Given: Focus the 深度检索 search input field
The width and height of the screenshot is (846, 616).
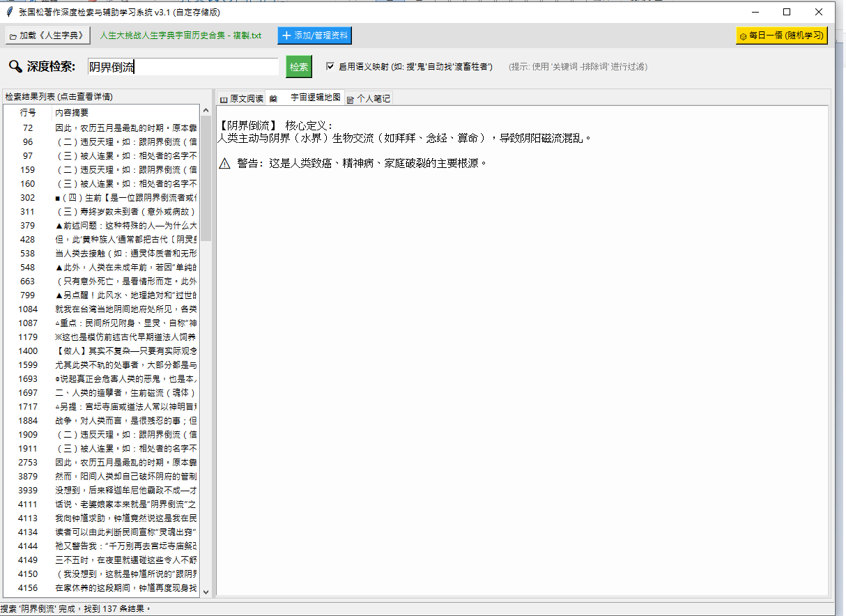Looking at the screenshot, I should coord(183,67).
